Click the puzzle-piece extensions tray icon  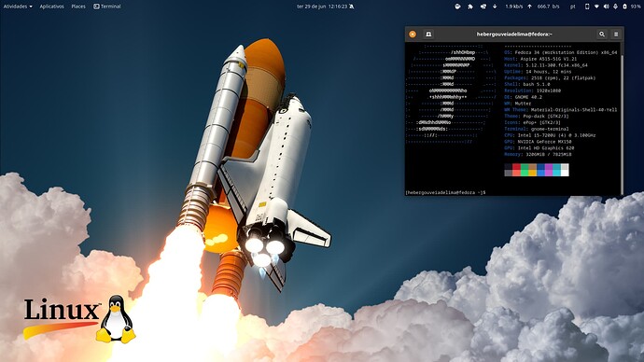tap(470, 7)
